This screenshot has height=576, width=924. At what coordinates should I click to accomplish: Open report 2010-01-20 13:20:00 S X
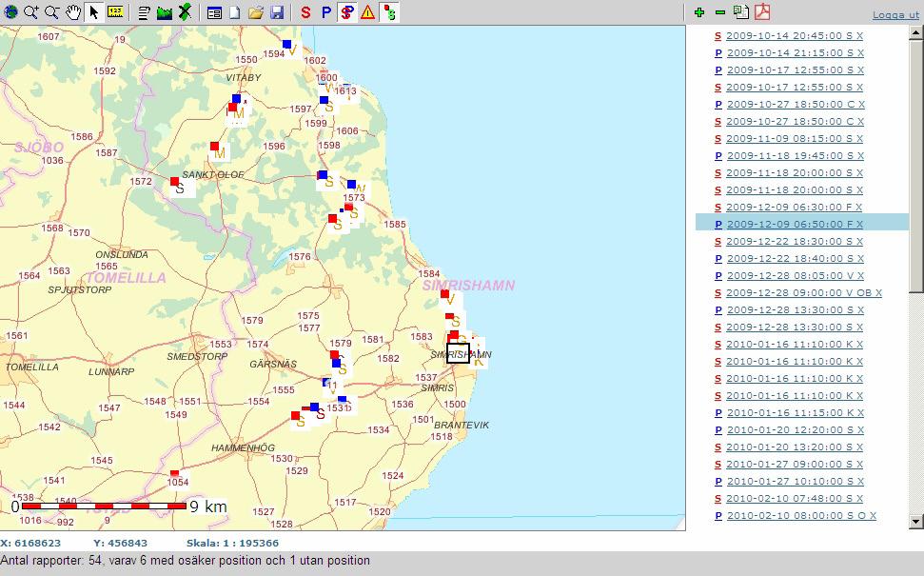(795, 447)
